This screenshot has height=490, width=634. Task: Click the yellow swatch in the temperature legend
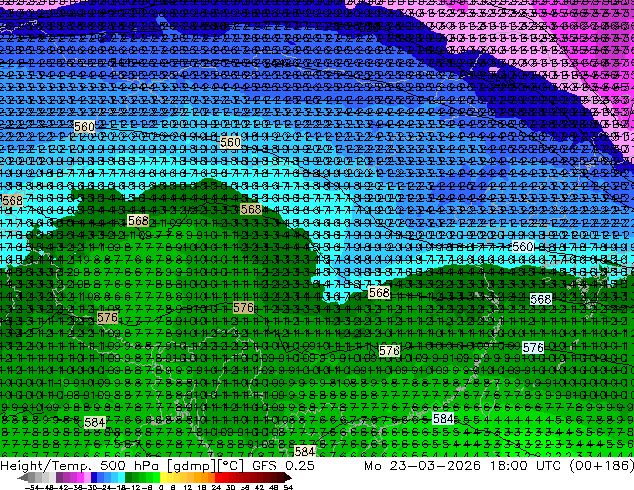coord(163,477)
